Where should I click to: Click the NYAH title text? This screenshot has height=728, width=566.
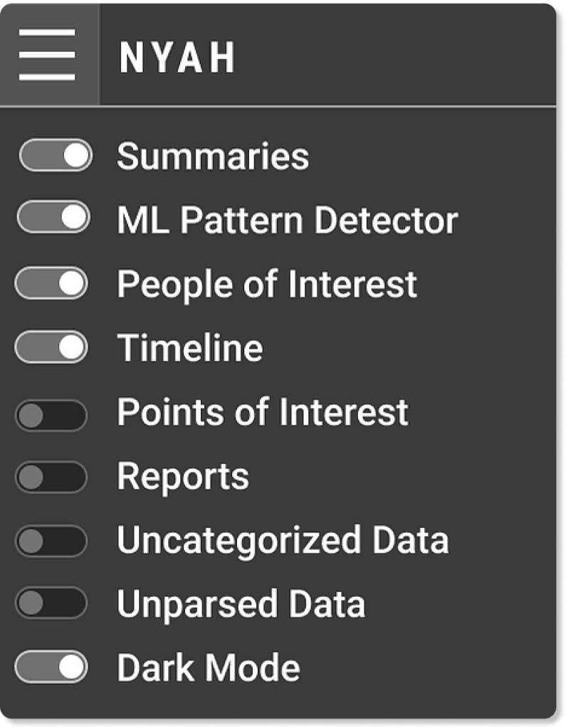[177, 58]
